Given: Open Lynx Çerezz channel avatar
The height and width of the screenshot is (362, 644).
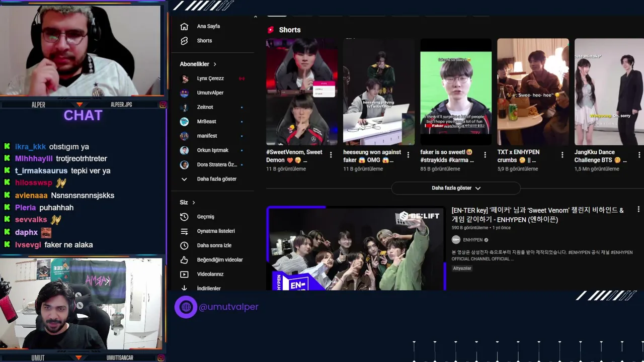Looking at the screenshot, I should [185, 78].
